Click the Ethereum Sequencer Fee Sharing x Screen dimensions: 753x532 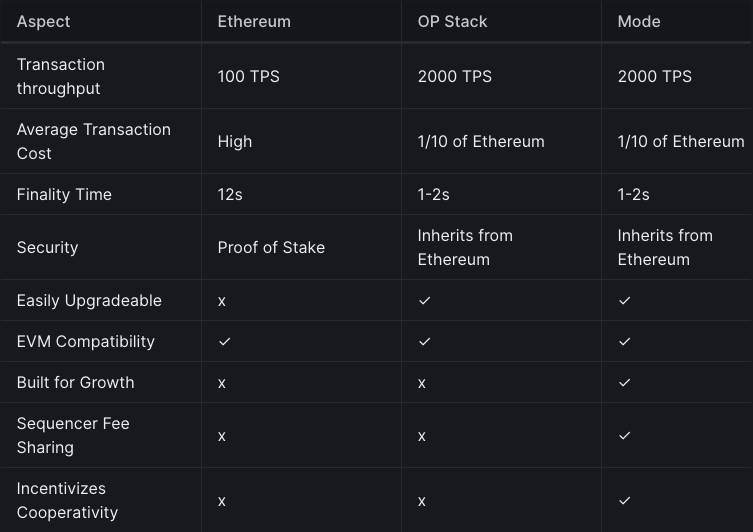point(221,436)
